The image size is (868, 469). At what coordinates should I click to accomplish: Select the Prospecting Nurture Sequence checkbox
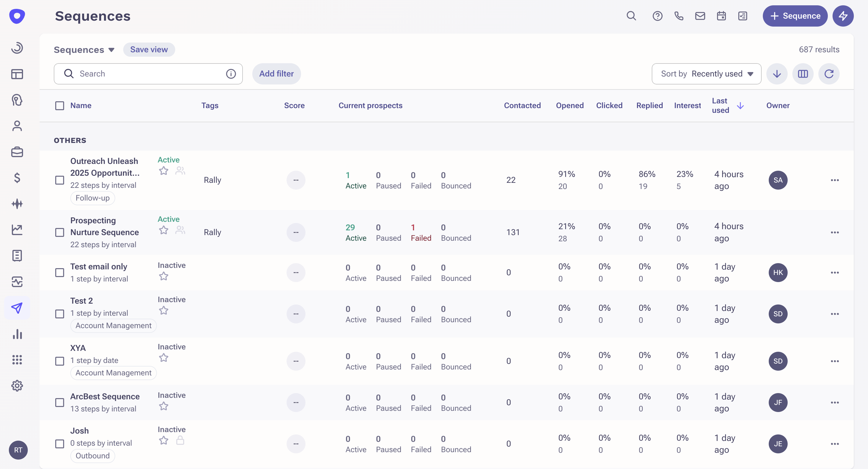pos(60,232)
